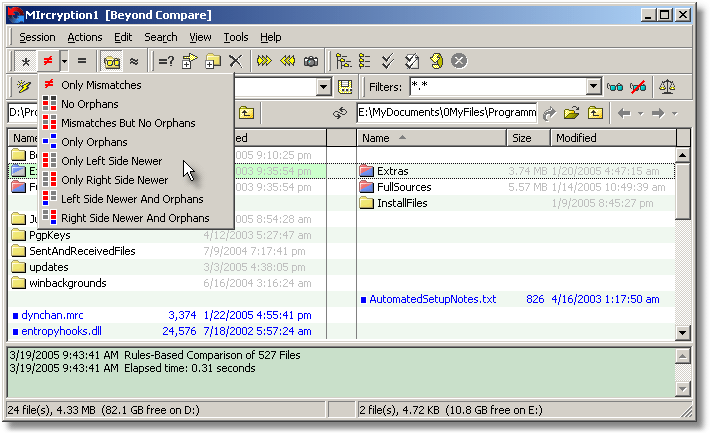
Task: Click the select all checkmark icon
Action: click(388, 61)
